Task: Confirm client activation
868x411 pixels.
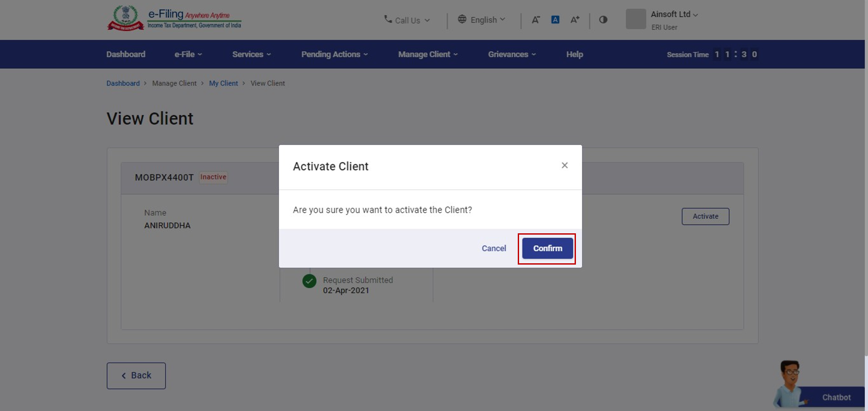Action: pos(547,249)
